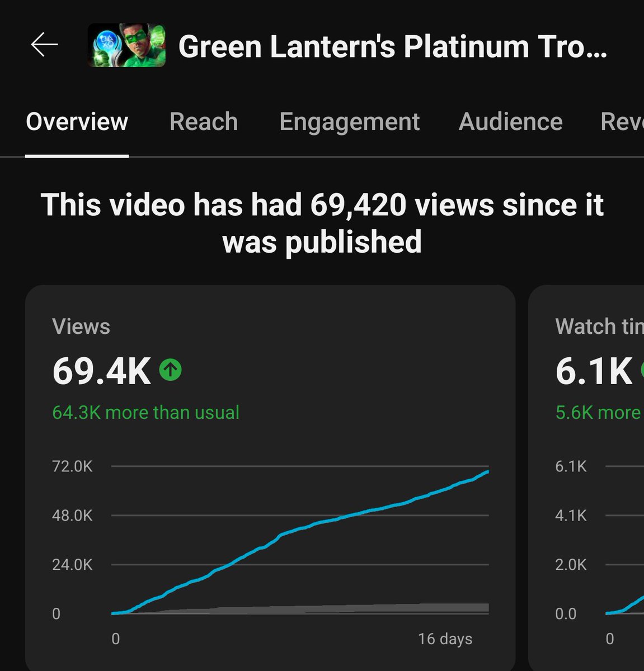This screenshot has width=644, height=671.
Task: Tap the '16 days' axis label
Action: [x=445, y=639]
